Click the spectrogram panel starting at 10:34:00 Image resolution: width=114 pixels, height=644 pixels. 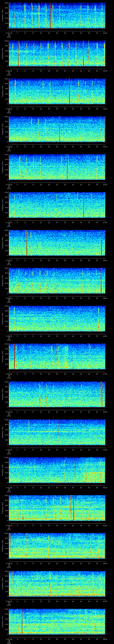tap(57, 129)
